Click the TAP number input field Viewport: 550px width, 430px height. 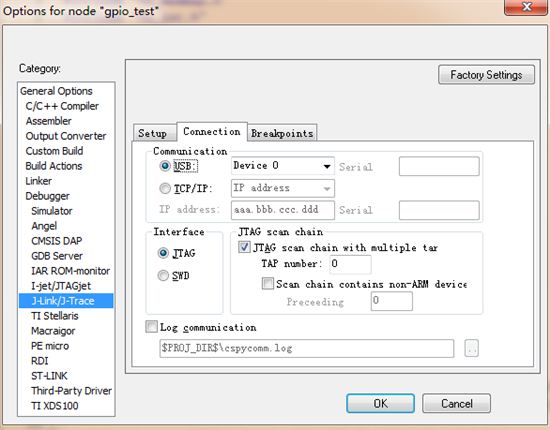[x=350, y=264]
